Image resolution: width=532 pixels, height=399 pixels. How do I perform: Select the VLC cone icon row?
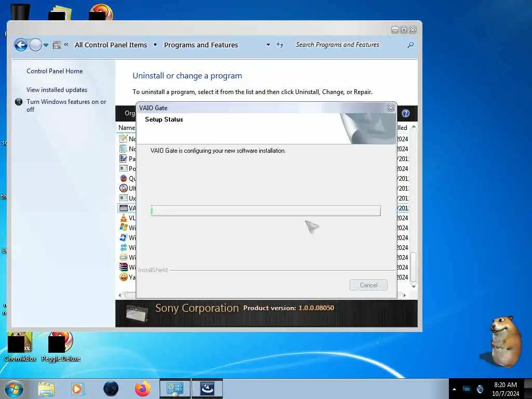point(124,218)
